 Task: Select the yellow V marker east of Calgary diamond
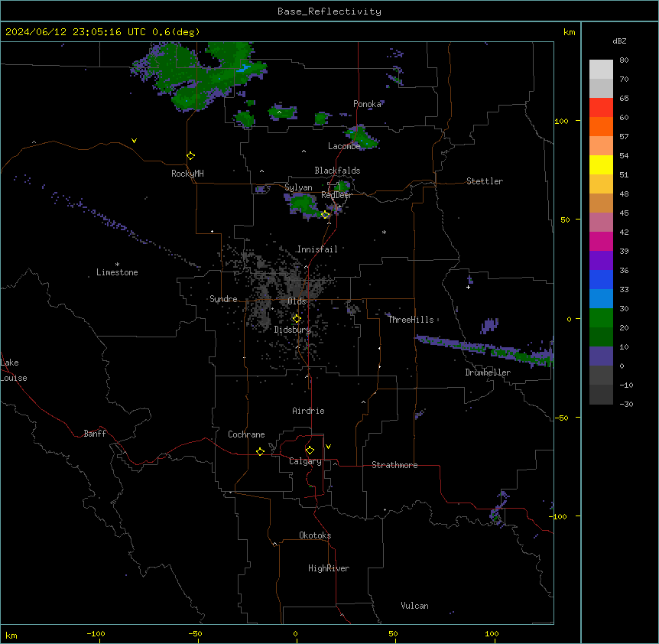(328, 447)
